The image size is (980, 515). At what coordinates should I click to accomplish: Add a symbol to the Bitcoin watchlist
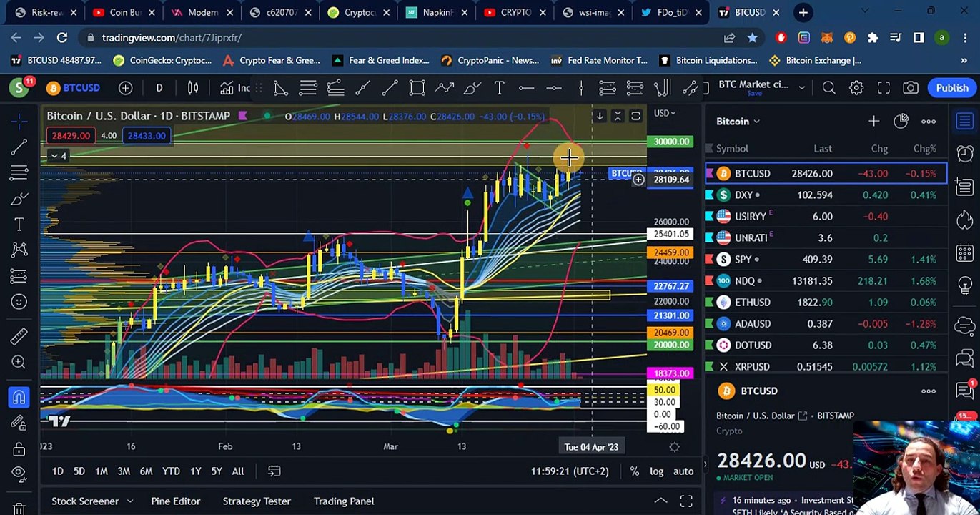(x=873, y=122)
